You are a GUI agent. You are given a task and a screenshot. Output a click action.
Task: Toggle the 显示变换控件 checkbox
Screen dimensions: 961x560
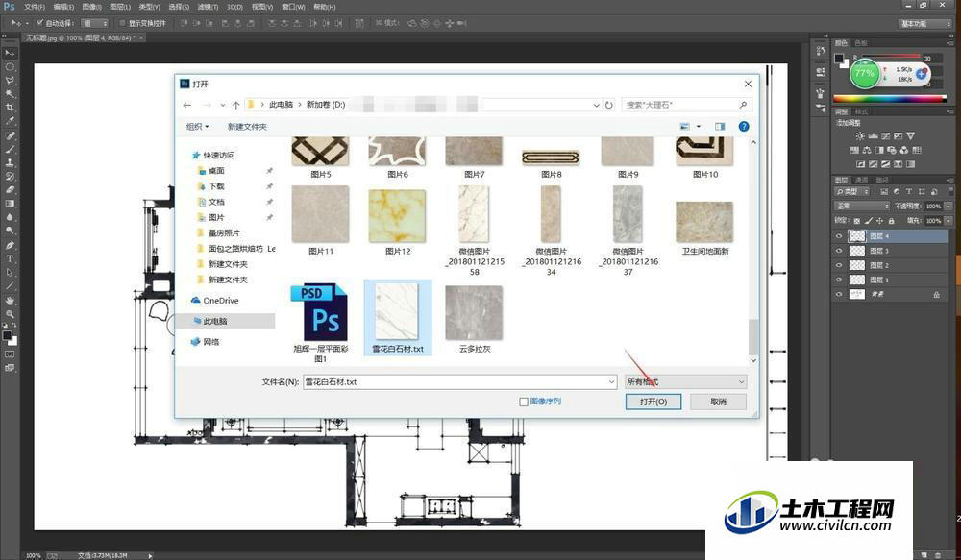[x=123, y=23]
